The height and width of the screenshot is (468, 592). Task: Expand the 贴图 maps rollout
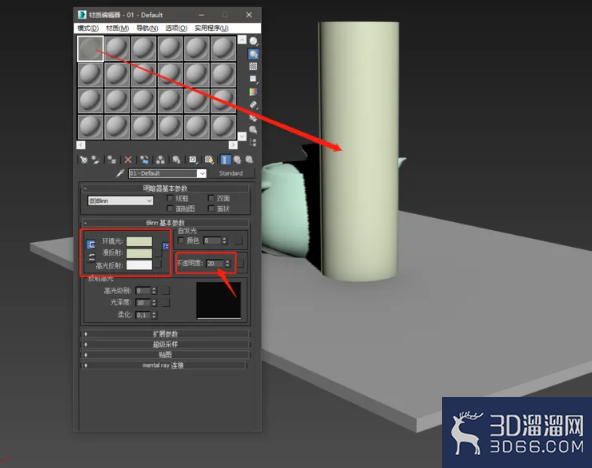(x=165, y=355)
